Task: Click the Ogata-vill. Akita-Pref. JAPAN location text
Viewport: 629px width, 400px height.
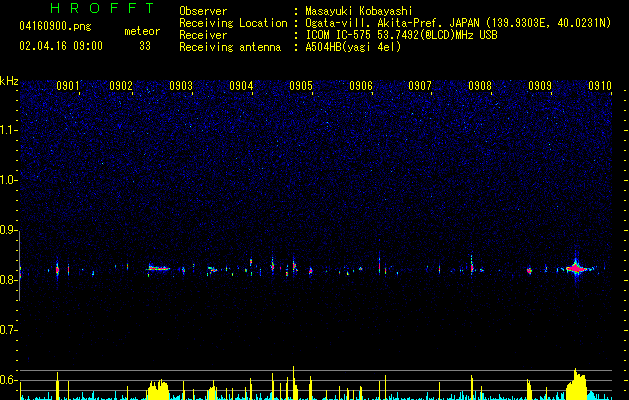Action: [392, 23]
